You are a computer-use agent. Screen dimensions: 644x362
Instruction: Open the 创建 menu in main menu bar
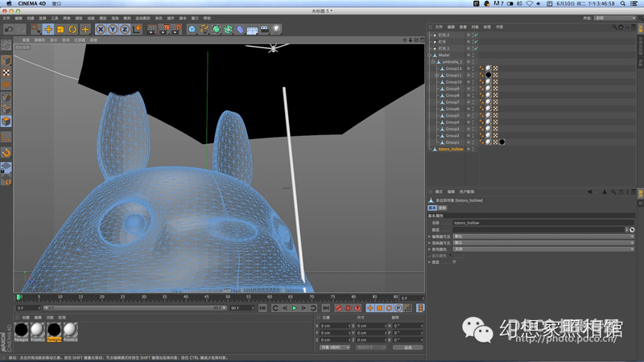pyautogui.click(x=31, y=18)
